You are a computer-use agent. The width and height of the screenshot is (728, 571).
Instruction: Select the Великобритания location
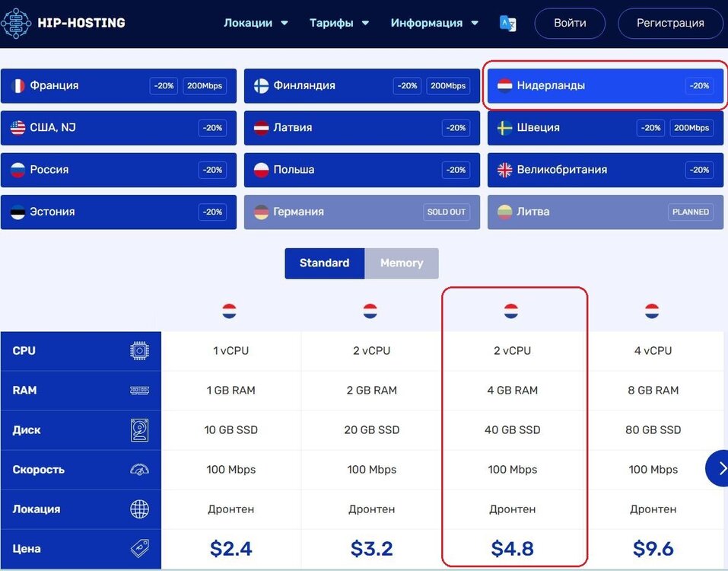click(x=606, y=170)
